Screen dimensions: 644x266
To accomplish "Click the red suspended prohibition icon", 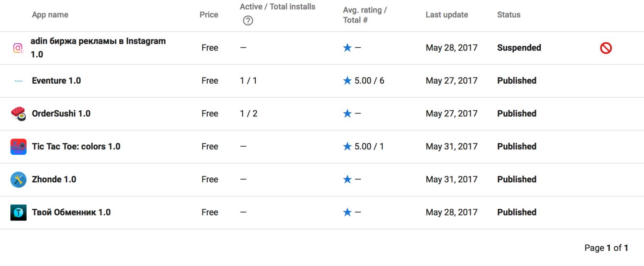I will pos(606,48).
